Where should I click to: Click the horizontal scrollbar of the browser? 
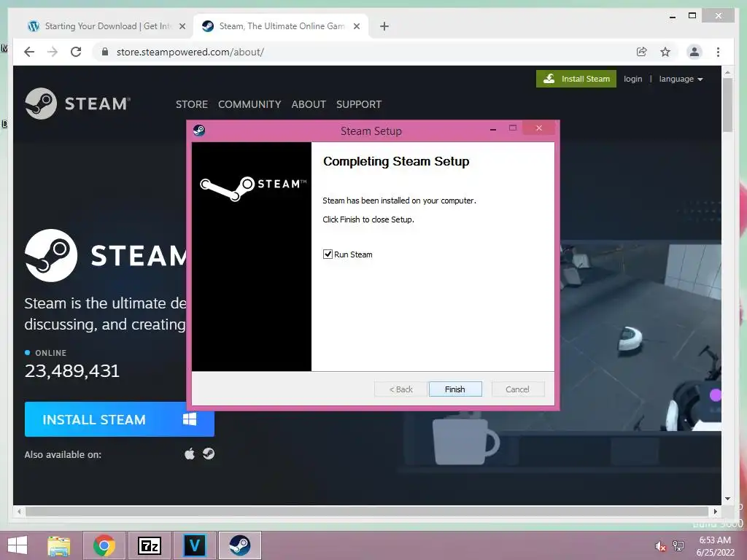(x=367, y=511)
